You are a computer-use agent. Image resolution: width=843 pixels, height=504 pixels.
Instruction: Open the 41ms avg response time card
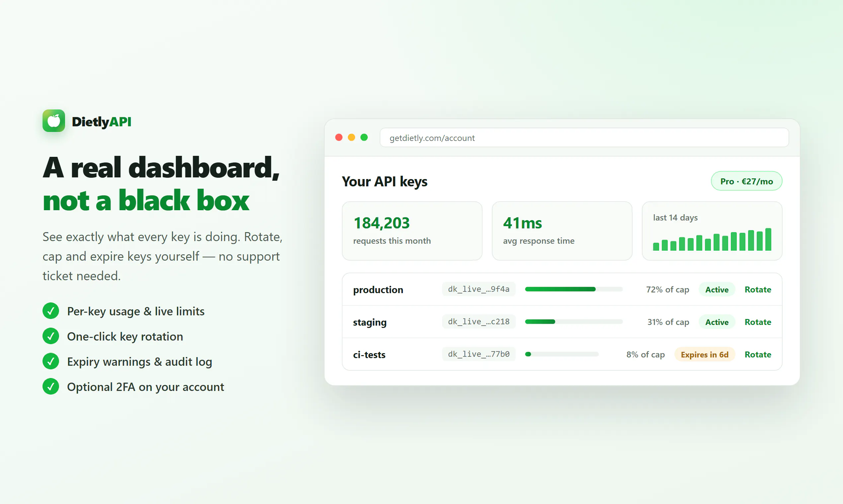point(562,231)
